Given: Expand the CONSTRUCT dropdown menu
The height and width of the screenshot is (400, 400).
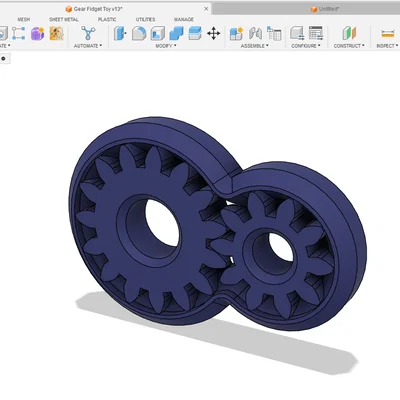Looking at the screenshot, I should [349, 46].
